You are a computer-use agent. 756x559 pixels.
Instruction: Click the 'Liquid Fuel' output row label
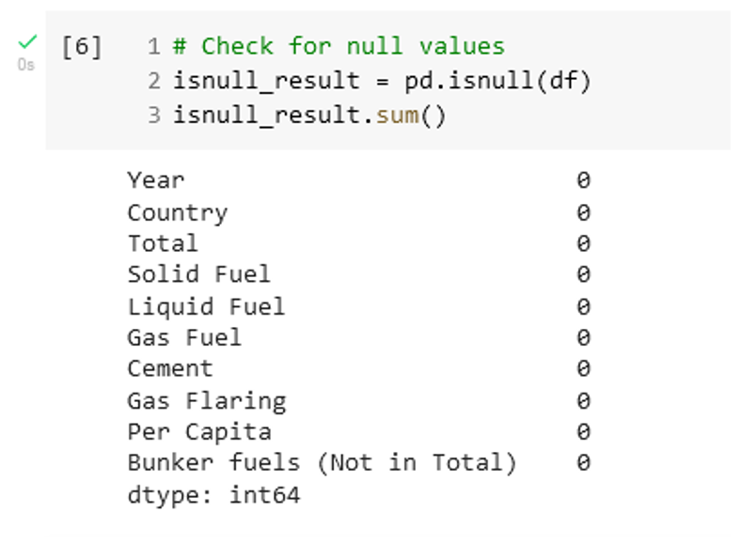coord(206,306)
